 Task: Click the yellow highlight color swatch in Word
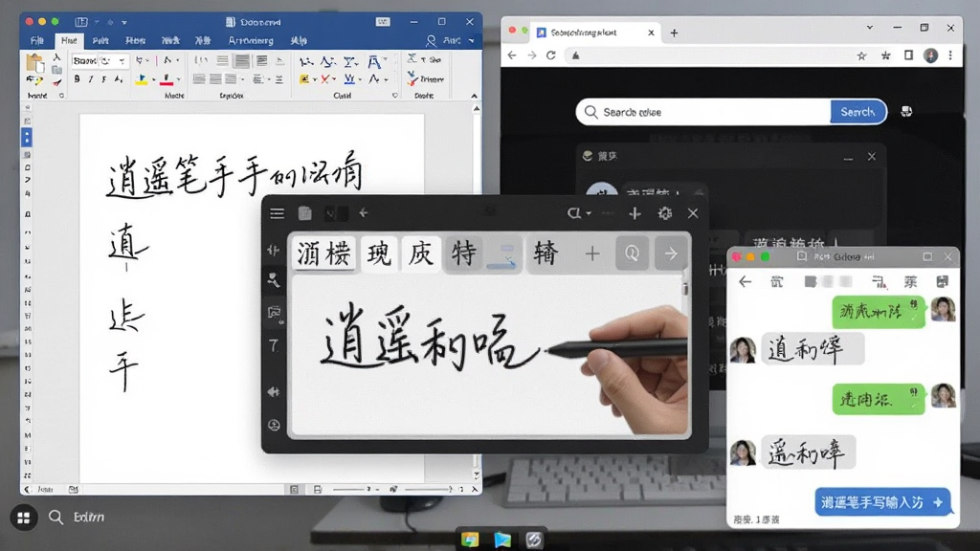click(142, 80)
